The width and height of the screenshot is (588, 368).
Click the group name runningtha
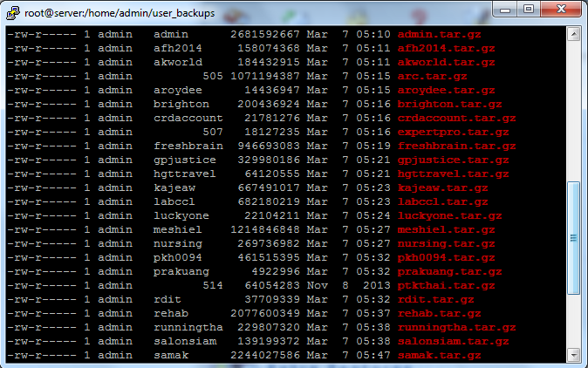[188, 328]
